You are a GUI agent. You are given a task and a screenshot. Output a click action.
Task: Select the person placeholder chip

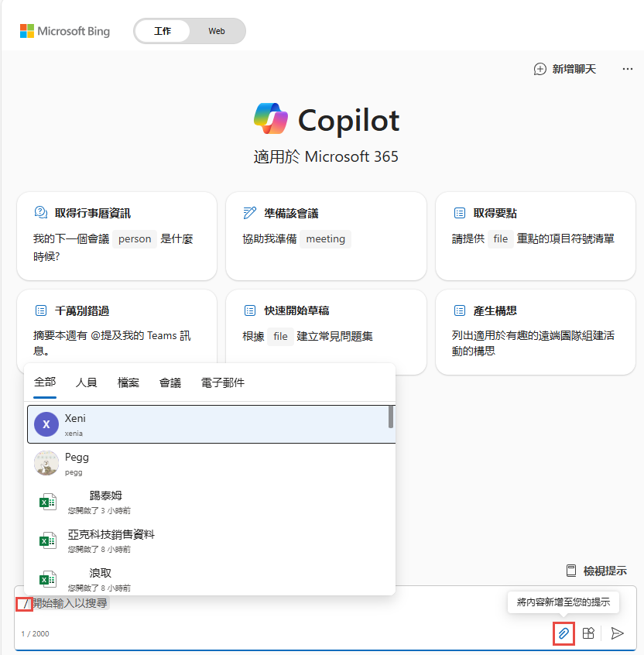tap(135, 239)
